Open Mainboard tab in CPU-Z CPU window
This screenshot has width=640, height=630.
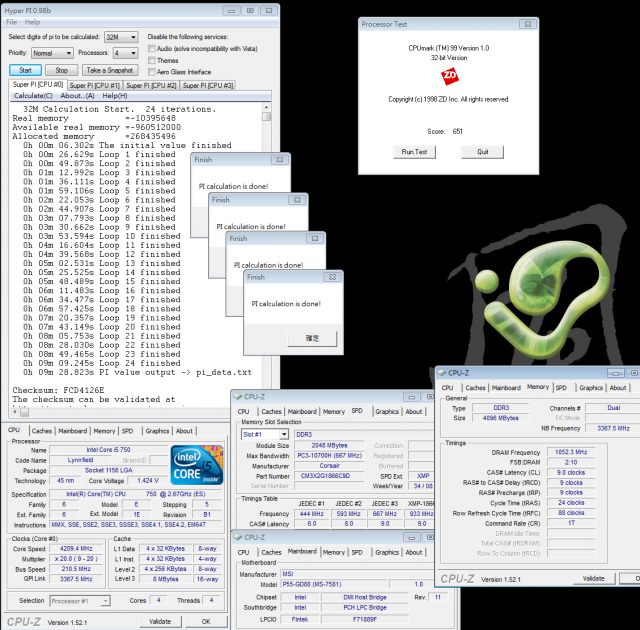(73, 431)
